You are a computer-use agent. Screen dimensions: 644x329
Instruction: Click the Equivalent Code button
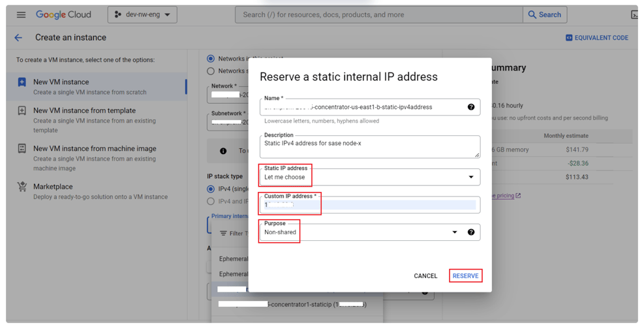(596, 38)
